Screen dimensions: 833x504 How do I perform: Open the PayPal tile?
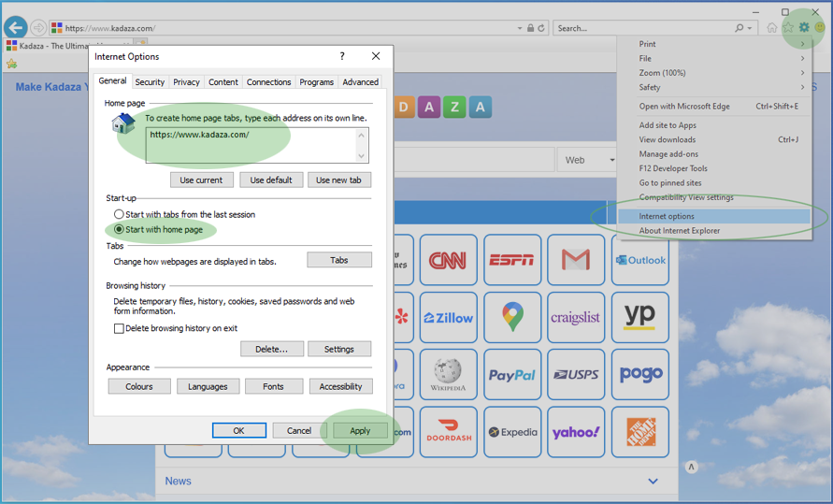[x=512, y=374]
